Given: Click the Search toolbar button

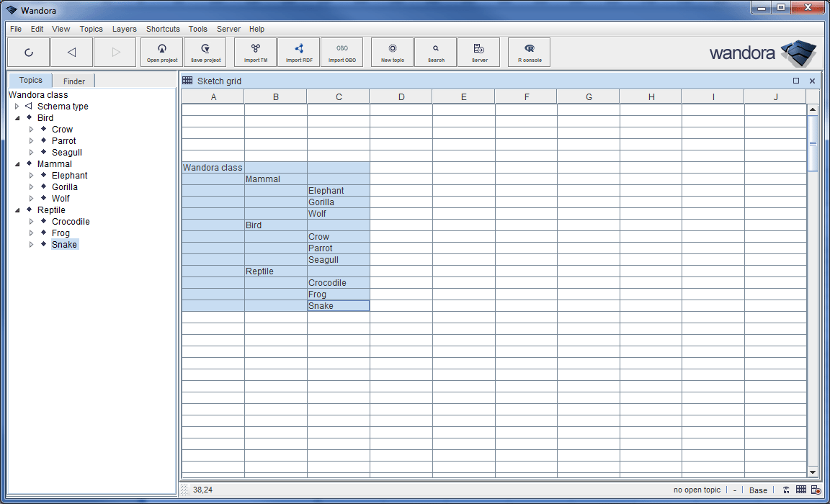Looking at the screenshot, I should (436, 52).
